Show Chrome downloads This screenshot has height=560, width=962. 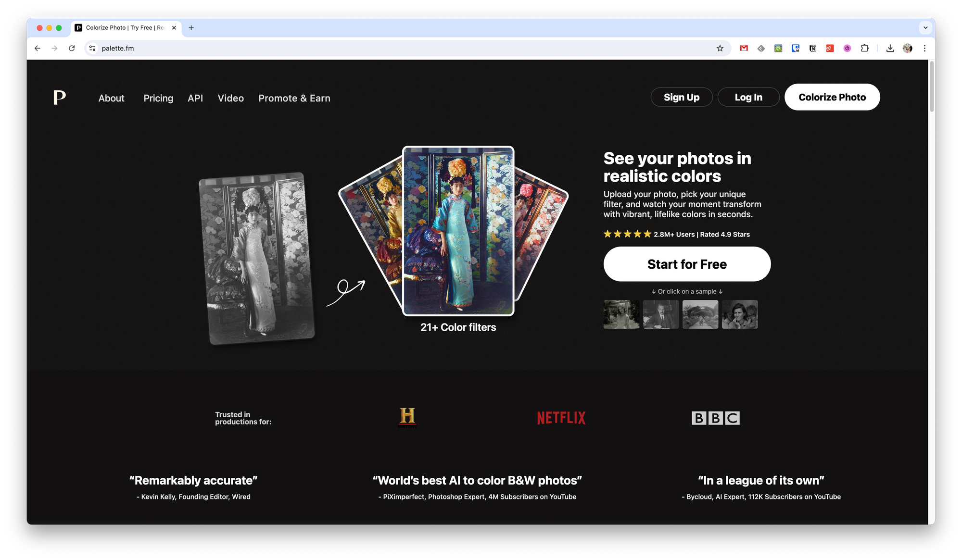coord(890,48)
